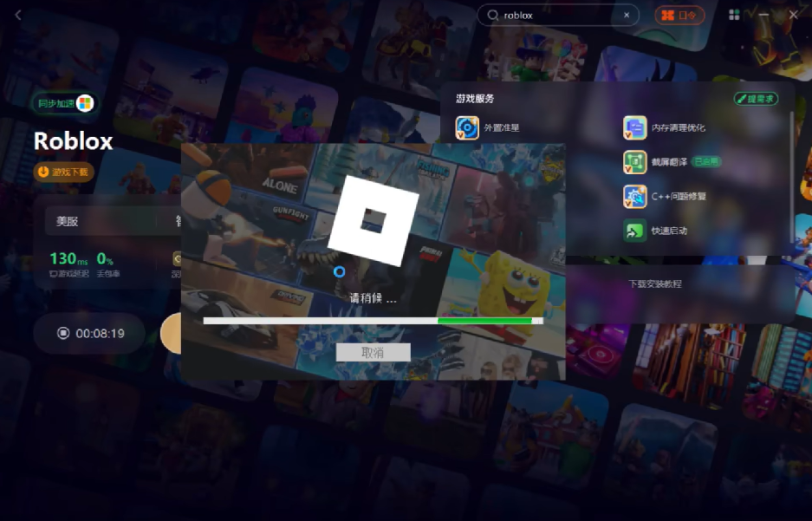Open the C++问题修复 repair tool icon
Viewport: 812px width, 521px height.
pos(634,197)
